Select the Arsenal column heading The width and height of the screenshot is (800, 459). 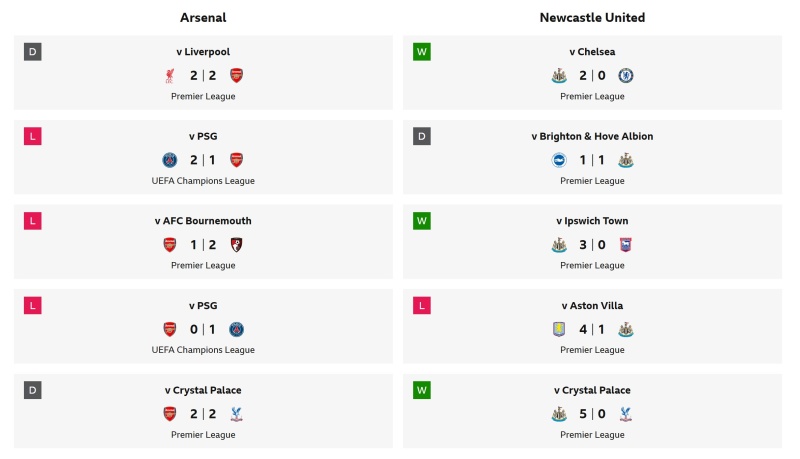click(203, 17)
